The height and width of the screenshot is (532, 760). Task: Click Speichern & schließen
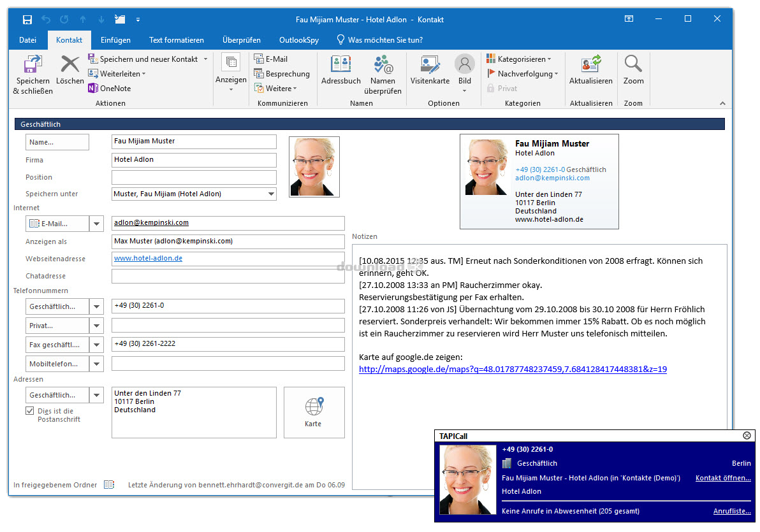click(33, 74)
